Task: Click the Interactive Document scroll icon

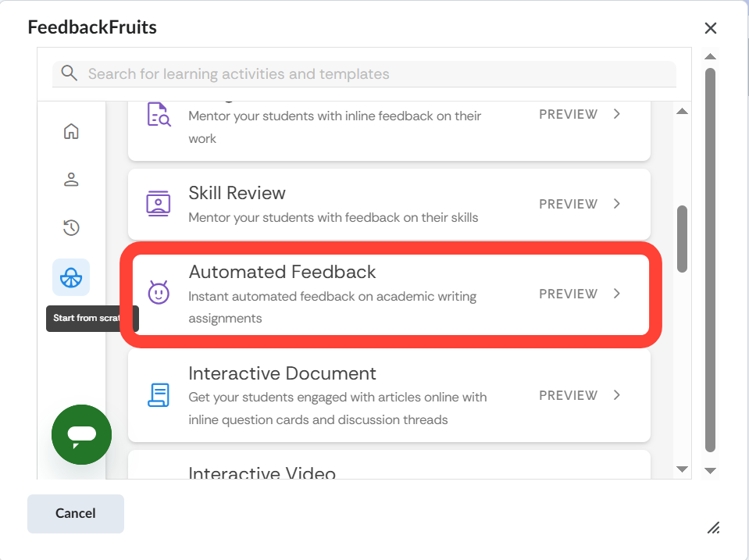Action: tap(159, 395)
